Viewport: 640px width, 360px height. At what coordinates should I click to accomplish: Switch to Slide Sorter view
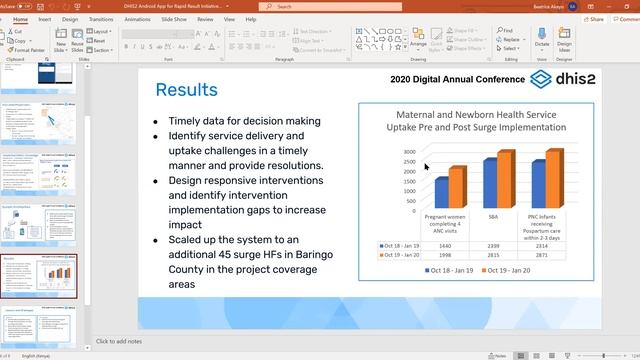[536, 356]
